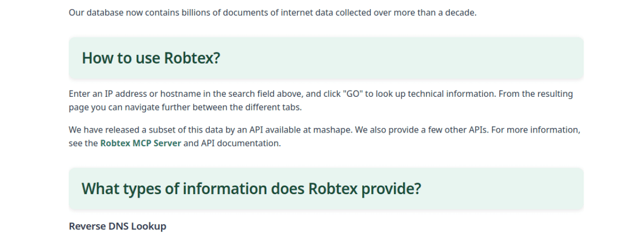Click the "API documentation" text
This screenshot has width=644, height=242.
240,144
